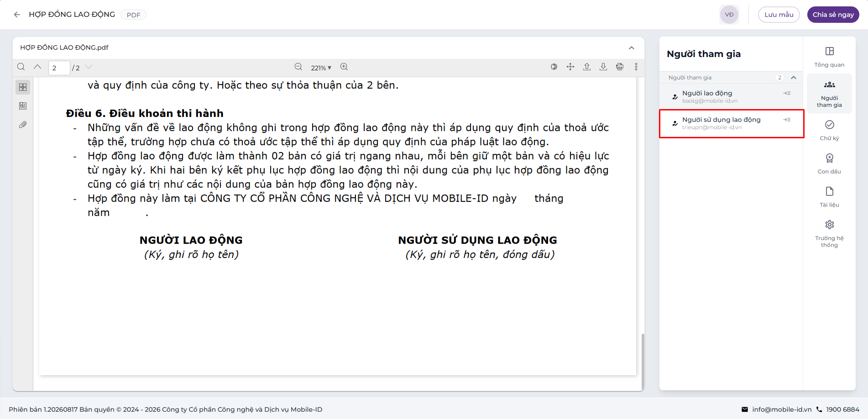The width and height of the screenshot is (868, 419).
Task: Enable the pan move tool
Action: click(570, 67)
